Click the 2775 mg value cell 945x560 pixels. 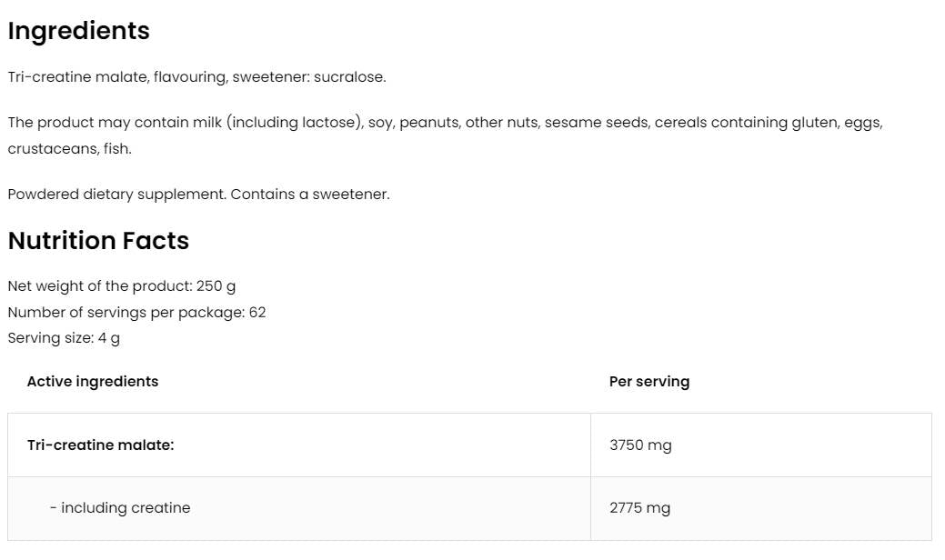639,508
